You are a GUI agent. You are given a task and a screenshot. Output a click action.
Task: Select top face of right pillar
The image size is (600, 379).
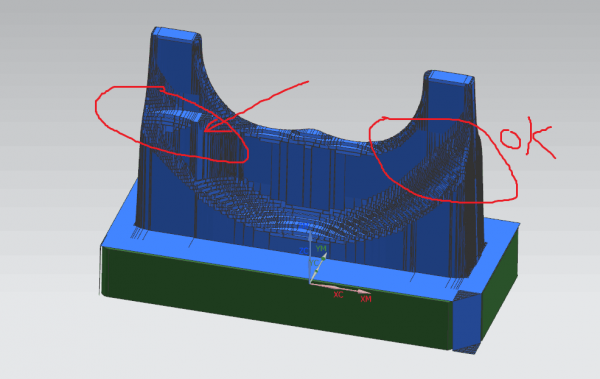tap(450, 78)
